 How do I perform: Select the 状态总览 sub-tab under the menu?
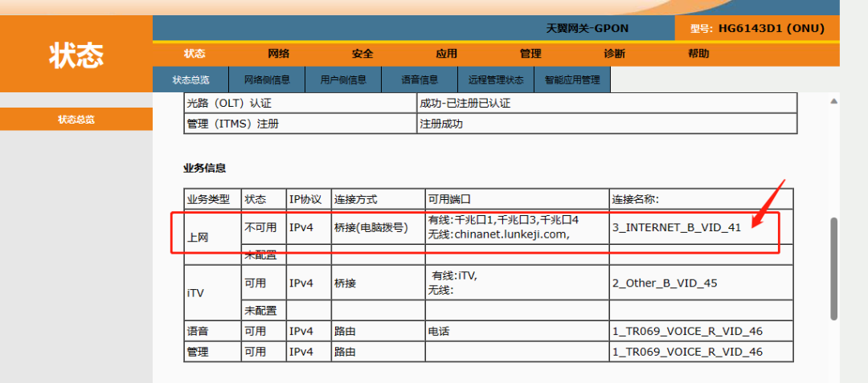190,80
